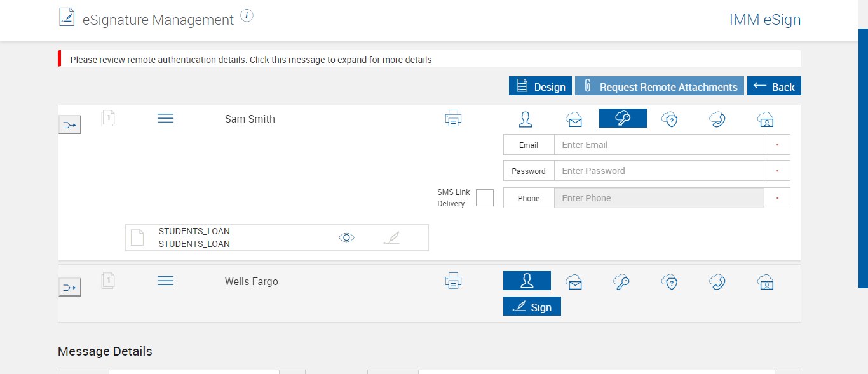The image size is (868, 374).
Task: Click the Design button
Action: pyautogui.click(x=540, y=86)
